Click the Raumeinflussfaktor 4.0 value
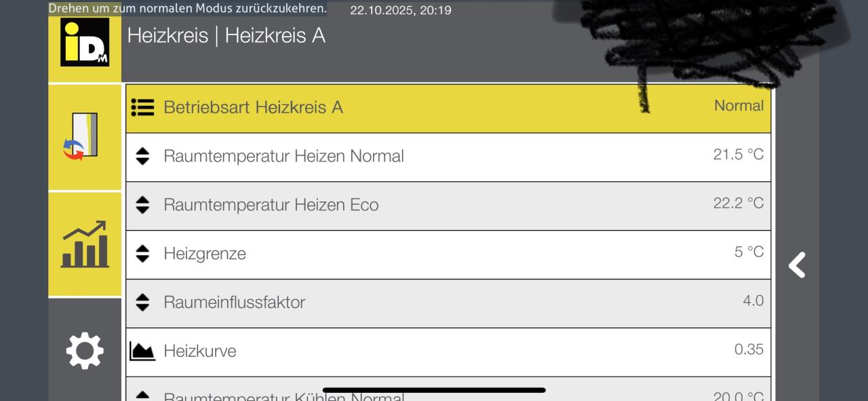Viewport: 868px width, 401px height. click(753, 301)
